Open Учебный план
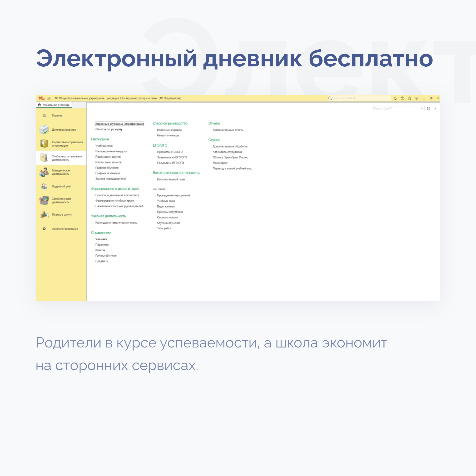 tap(104, 146)
